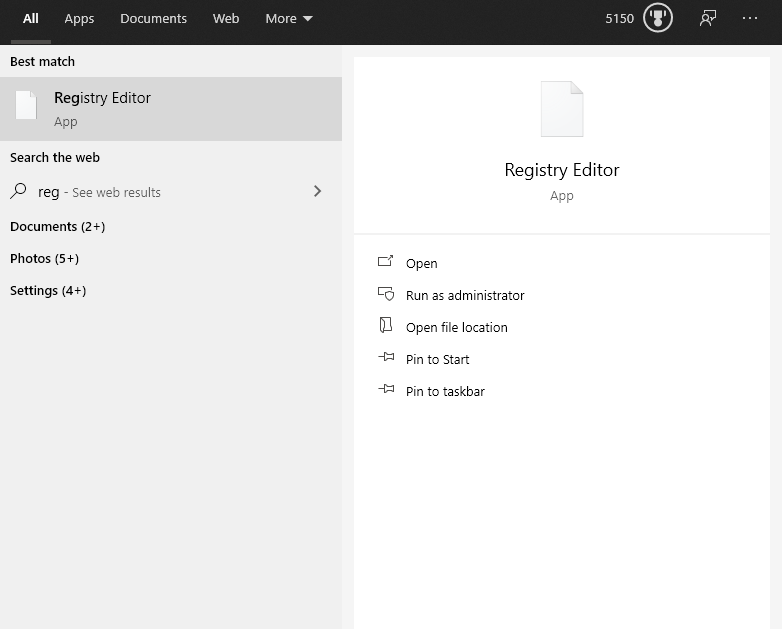Select the Web search tab
Image resolution: width=782 pixels, height=629 pixels.
(226, 18)
